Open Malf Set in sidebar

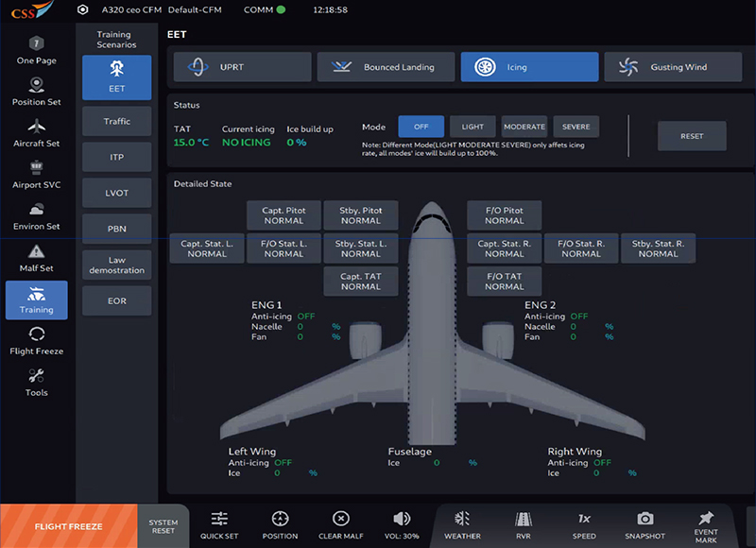[36, 258]
